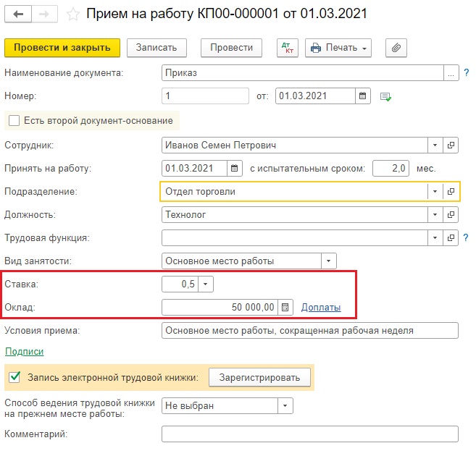Click ellipsis button for Наименование документа
This screenshot has height=464, width=476.
click(x=451, y=73)
